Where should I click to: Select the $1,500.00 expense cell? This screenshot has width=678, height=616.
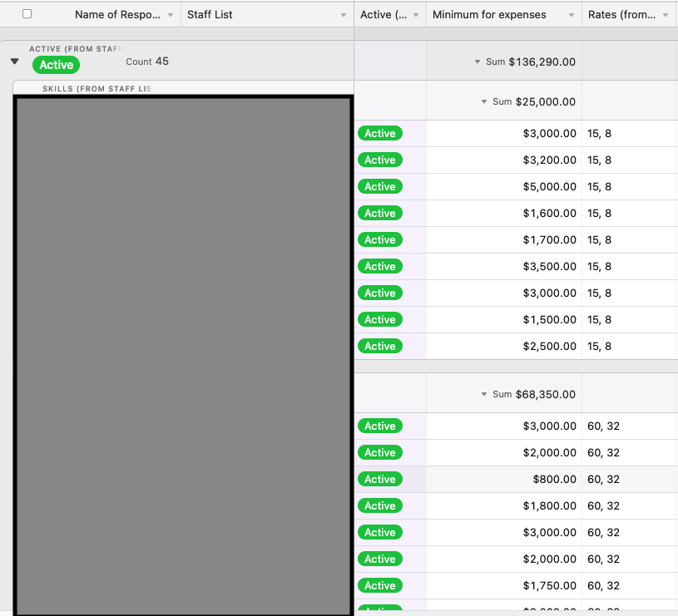coord(504,320)
